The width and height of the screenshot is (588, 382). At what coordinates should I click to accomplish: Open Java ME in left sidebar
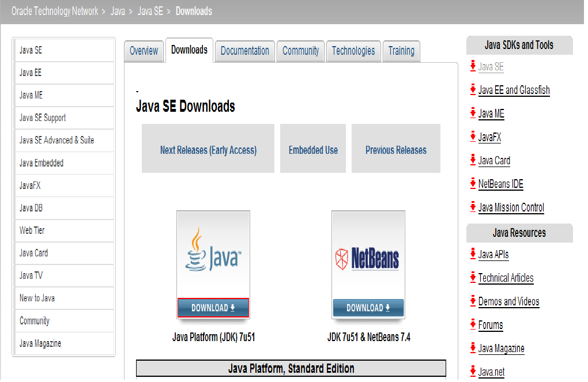65,95
